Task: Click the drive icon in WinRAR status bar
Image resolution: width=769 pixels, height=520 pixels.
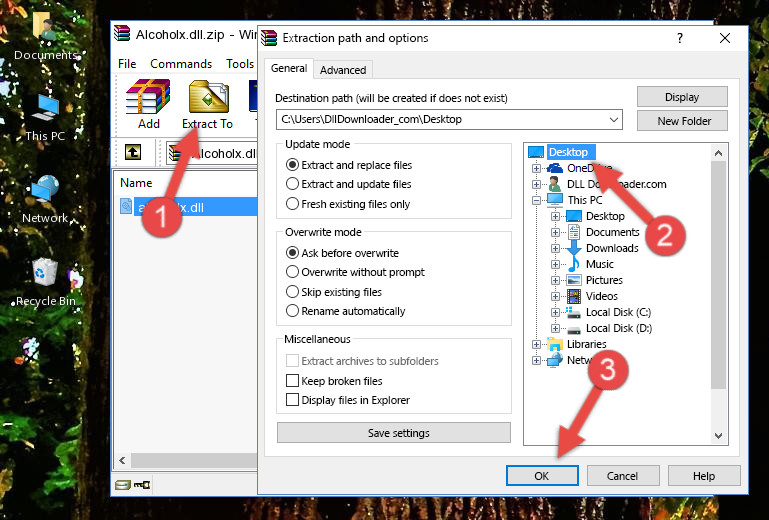Action: point(123,485)
